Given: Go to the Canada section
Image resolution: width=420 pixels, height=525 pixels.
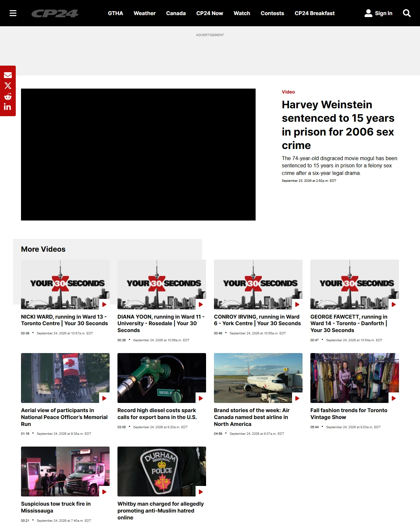Looking at the screenshot, I should click(x=176, y=13).
